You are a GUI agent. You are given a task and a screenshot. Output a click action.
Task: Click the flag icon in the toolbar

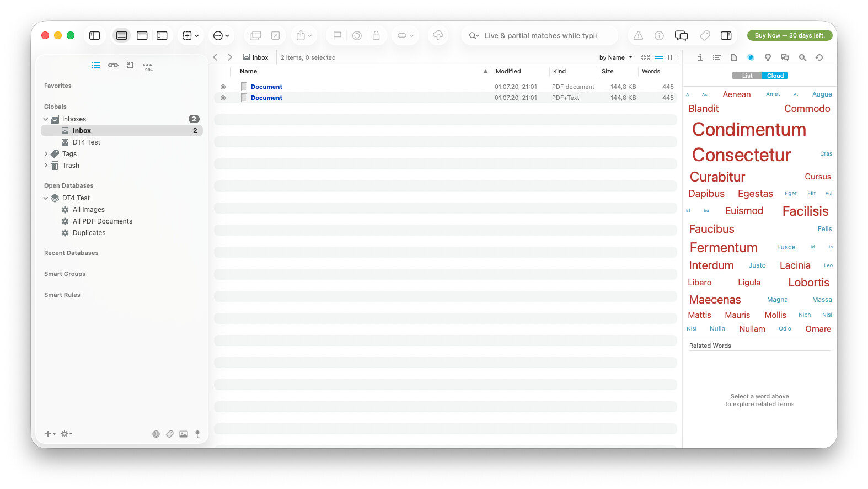[337, 35]
